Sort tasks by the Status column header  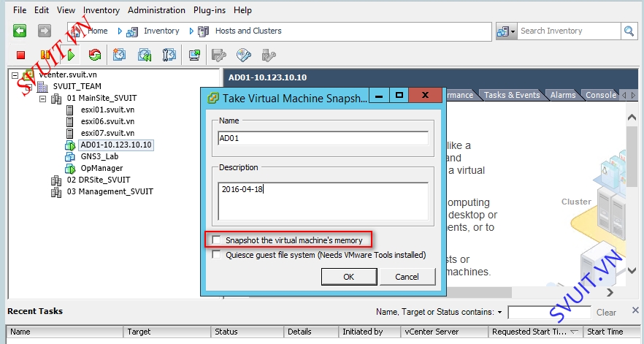point(248,332)
